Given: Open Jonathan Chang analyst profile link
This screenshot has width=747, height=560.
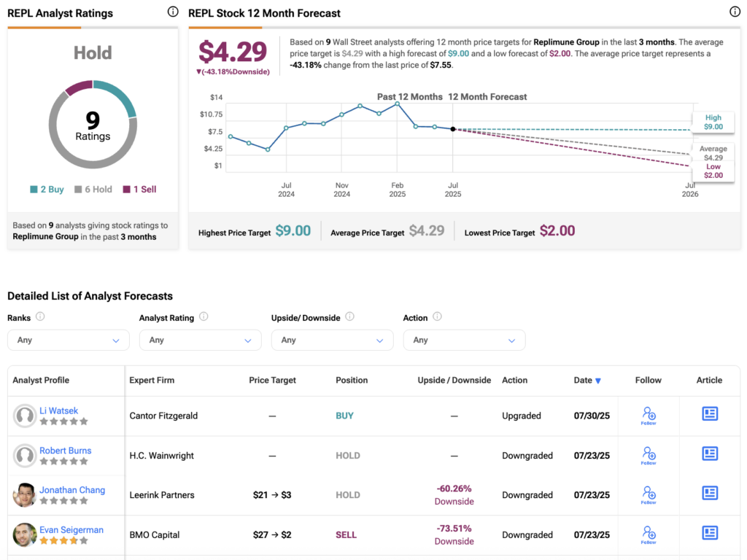Looking at the screenshot, I should point(72,490).
